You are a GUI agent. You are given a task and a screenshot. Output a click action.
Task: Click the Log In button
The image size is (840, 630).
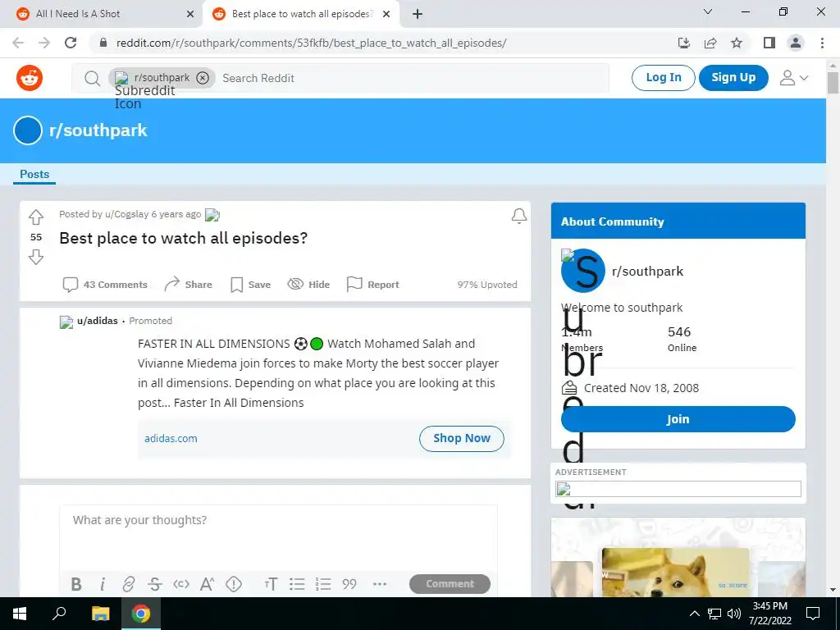point(663,78)
